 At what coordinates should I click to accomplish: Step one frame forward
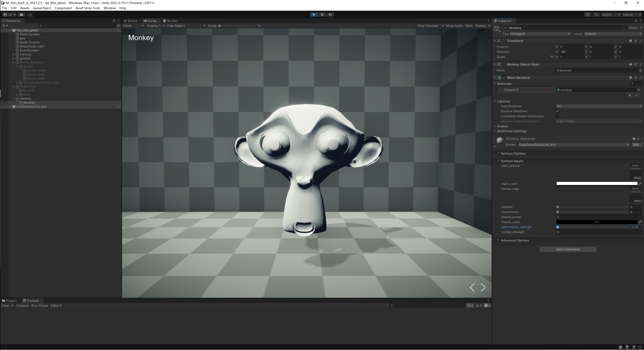tap(330, 14)
